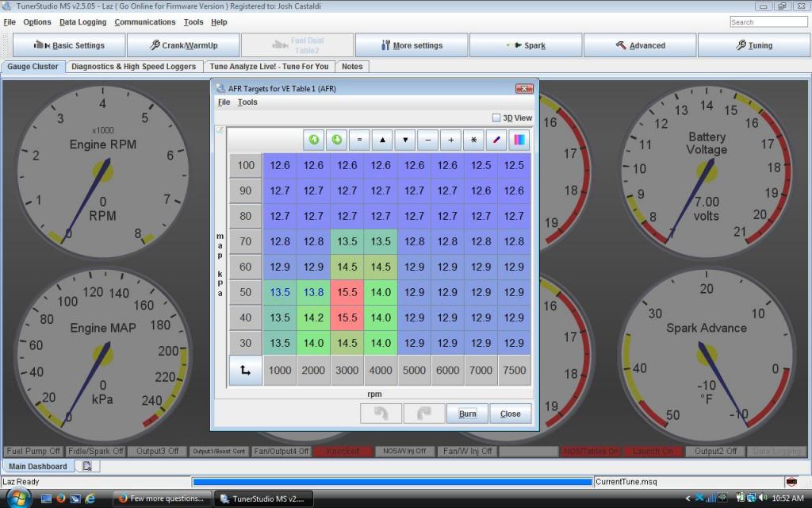812x508 pixels.
Task: Click the asterisk (multiply) toolbar icon
Action: [473, 140]
